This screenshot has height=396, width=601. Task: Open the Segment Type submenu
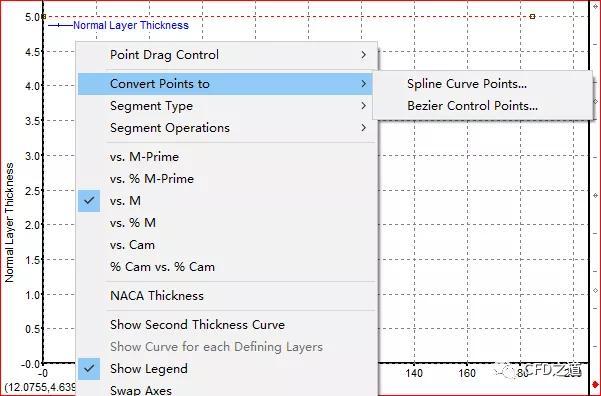click(x=225, y=106)
